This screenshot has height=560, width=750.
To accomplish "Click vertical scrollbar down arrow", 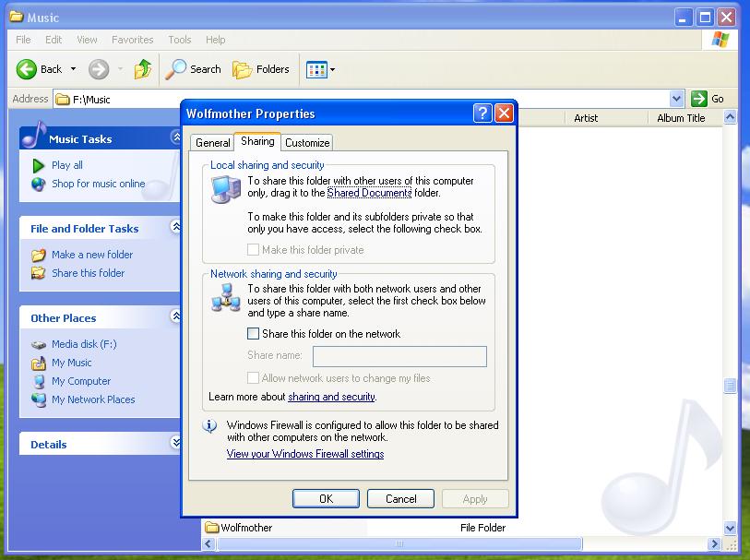I will (x=730, y=529).
